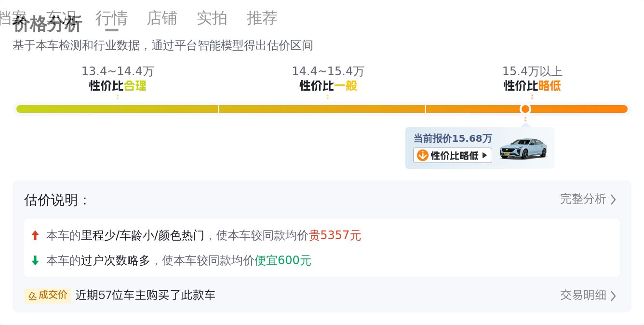
Task: Click 近期57位车主购买了此款车 text
Action: coord(146,295)
